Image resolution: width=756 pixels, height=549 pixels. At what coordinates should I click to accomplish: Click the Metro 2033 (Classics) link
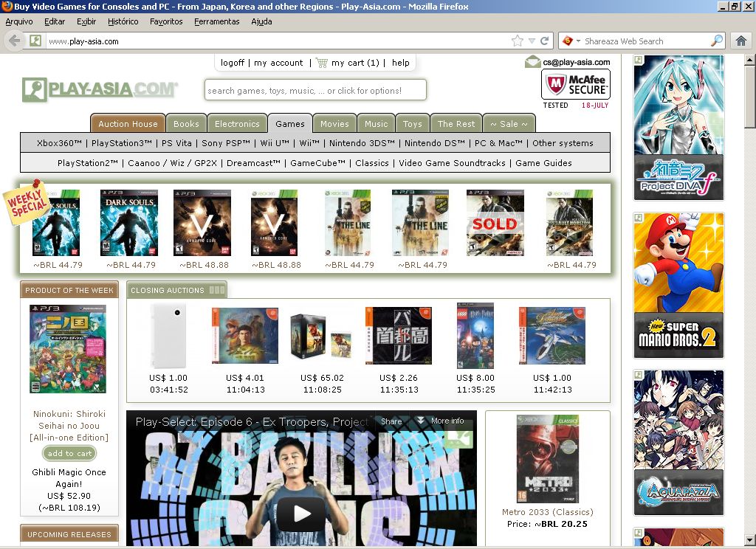[x=547, y=512]
